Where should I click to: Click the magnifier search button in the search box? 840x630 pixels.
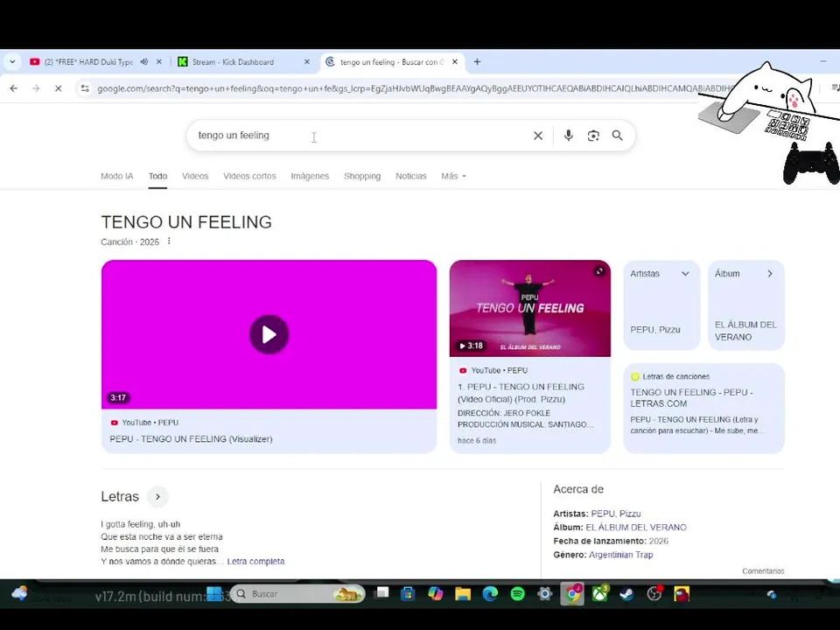click(x=617, y=136)
